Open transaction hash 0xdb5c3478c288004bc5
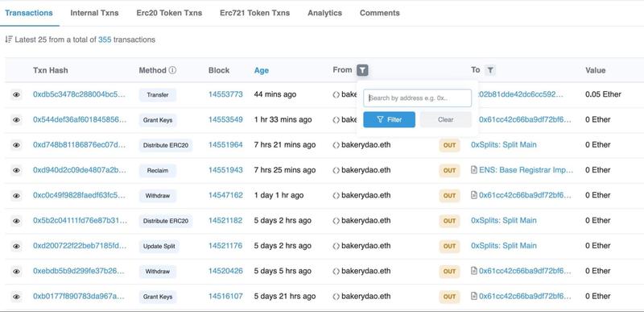The height and width of the screenshot is (312, 644). (79, 94)
